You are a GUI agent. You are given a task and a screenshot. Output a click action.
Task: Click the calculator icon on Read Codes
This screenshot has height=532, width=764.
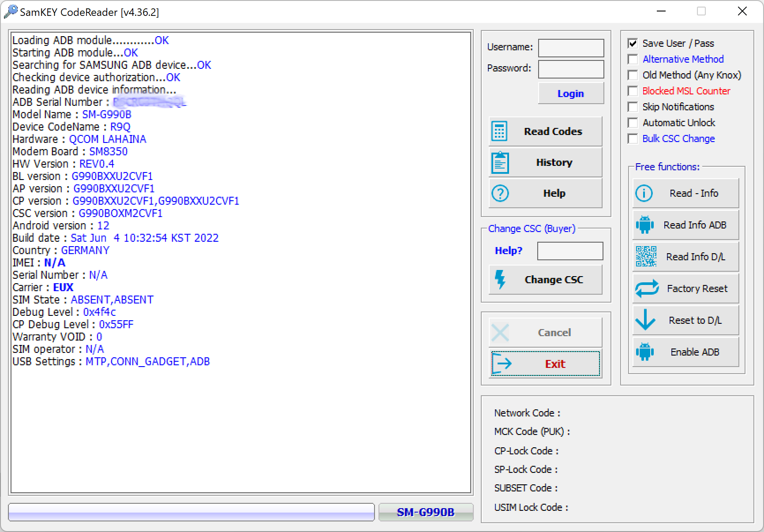[499, 131]
